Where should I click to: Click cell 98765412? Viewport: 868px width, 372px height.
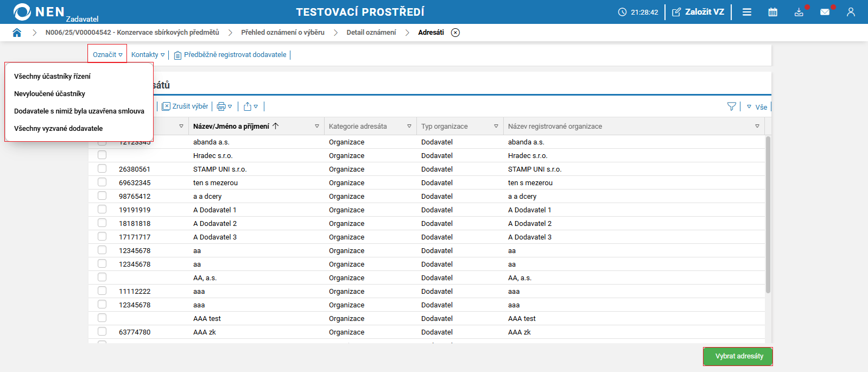[x=135, y=197]
